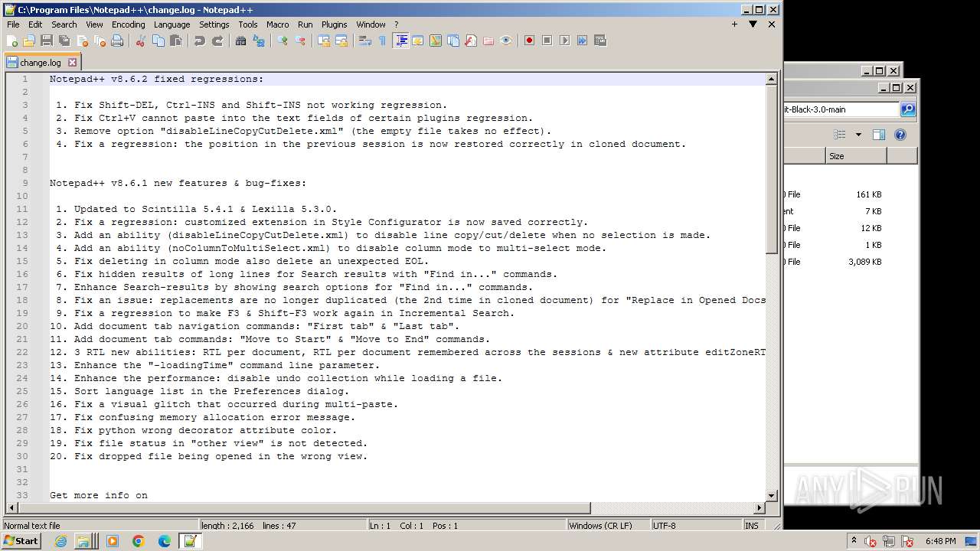Click the search magnifier button in Explorer window
The width and height of the screenshot is (980, 551).
pyautogui.click(x=908, y=109)
